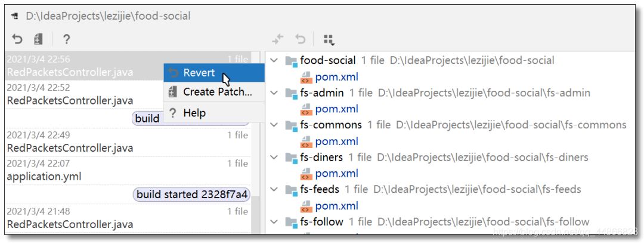
Task: Click the pin icon beside the project path
Action: tap(14, 16)
